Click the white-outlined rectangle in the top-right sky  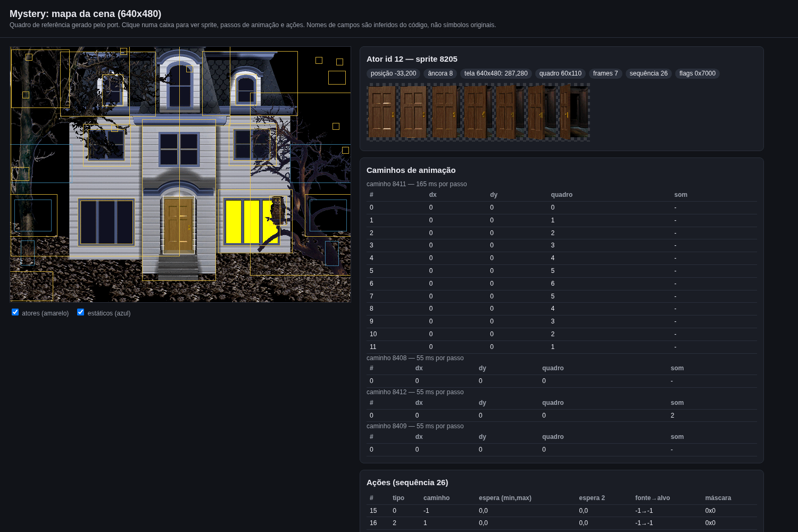337,78
